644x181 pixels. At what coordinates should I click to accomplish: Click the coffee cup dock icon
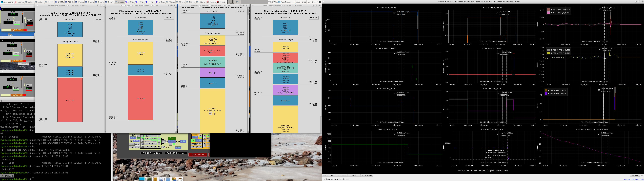pyautogui.click(x=180, y=179)
